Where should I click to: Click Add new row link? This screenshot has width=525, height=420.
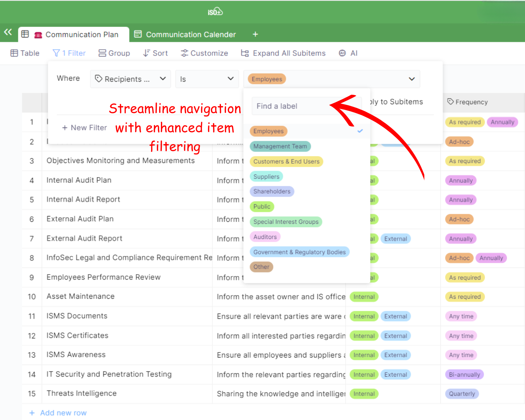point(63,413)
